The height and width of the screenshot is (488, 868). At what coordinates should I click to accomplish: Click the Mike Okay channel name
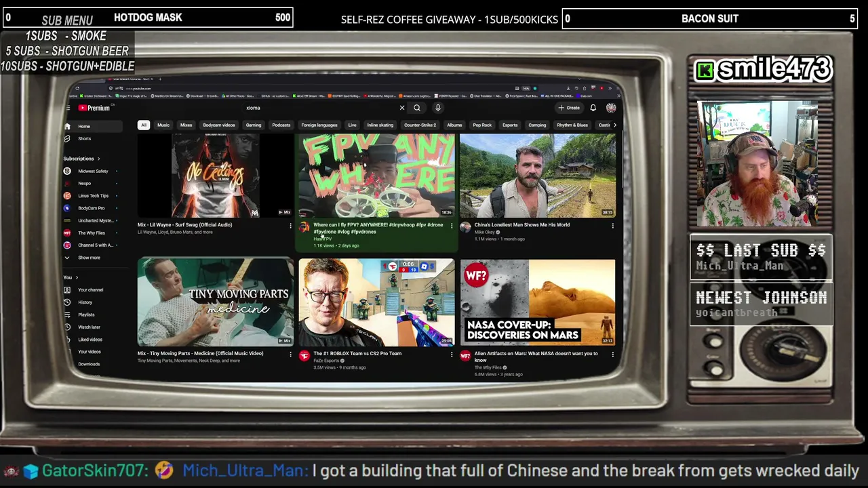tap(485, 232)
